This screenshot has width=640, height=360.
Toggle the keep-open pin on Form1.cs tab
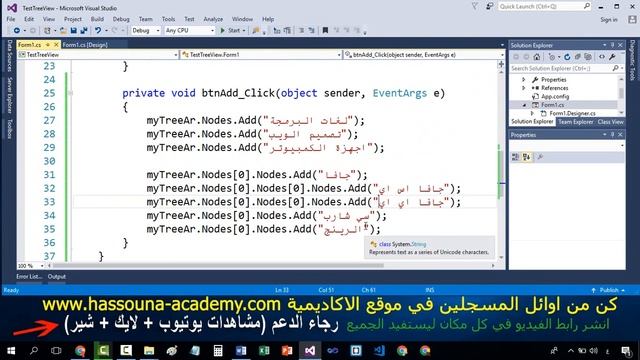[48, 45]
